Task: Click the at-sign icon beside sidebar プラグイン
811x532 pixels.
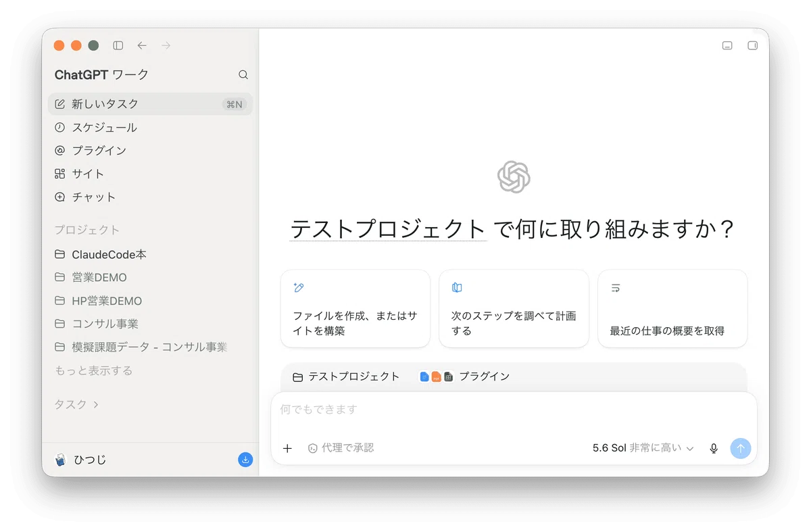Action: (x=59, y=150)
